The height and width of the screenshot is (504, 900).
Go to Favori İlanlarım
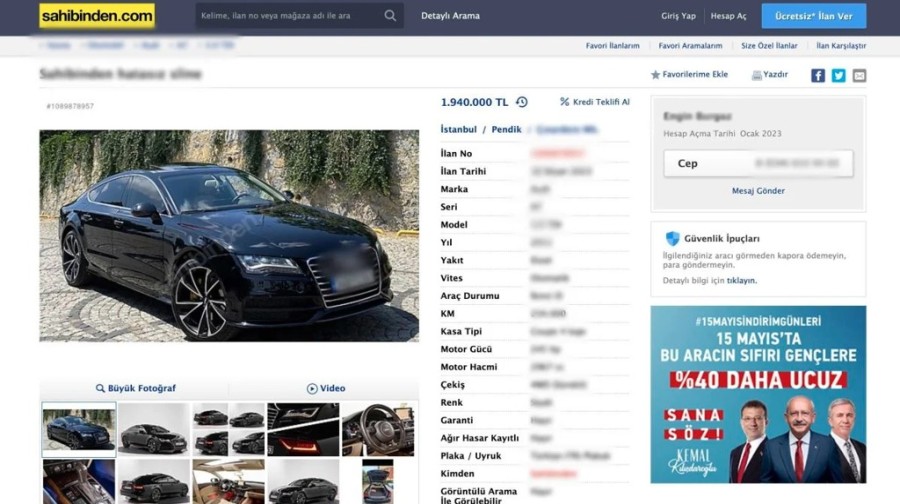click(612, 46)
